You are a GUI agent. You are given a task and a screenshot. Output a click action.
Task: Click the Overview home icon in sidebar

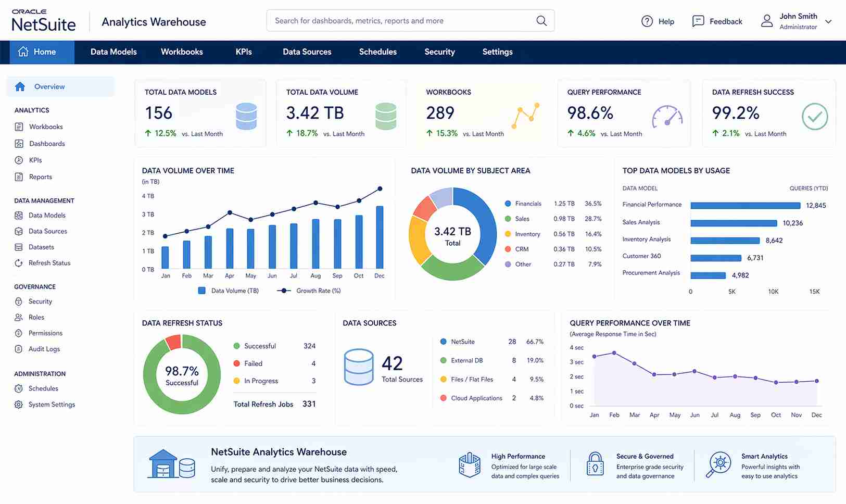coord(20,86)
